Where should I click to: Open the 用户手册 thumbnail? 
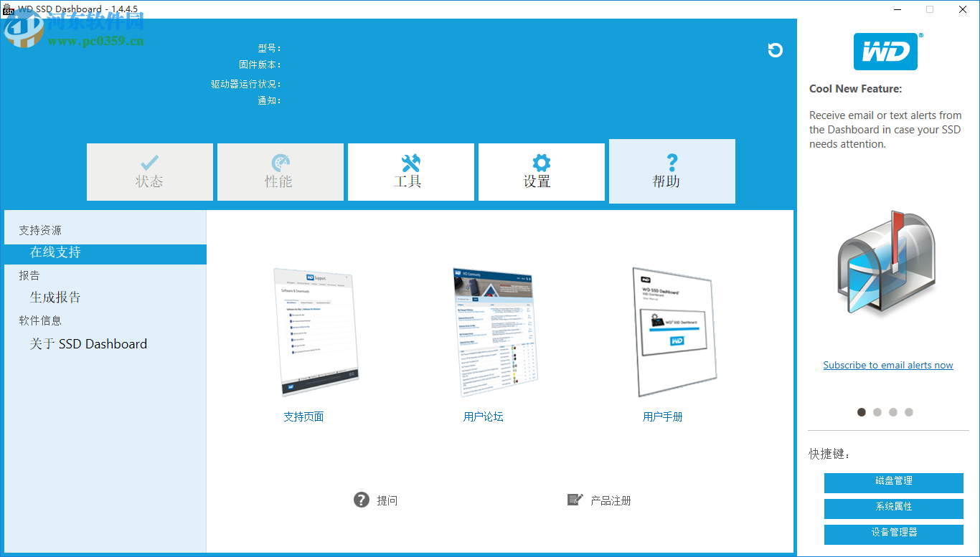(x=672, y=332)
